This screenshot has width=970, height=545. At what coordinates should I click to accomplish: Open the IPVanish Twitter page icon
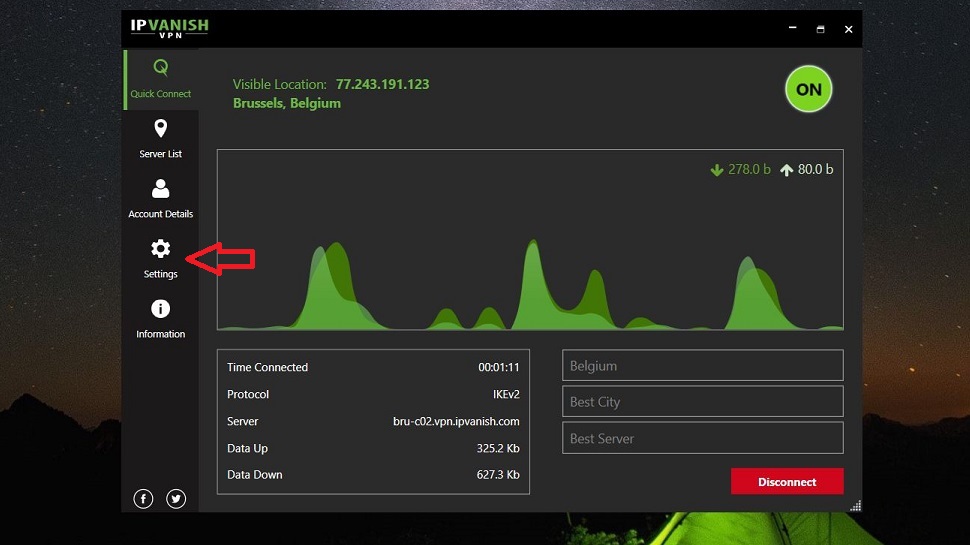[176, 499]
